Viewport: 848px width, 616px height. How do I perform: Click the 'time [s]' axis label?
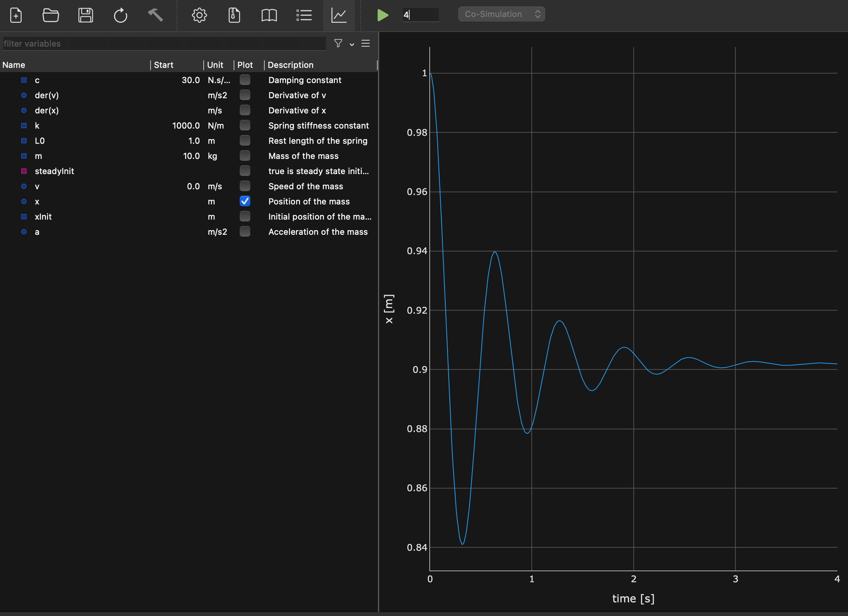[x=633, y=599]
